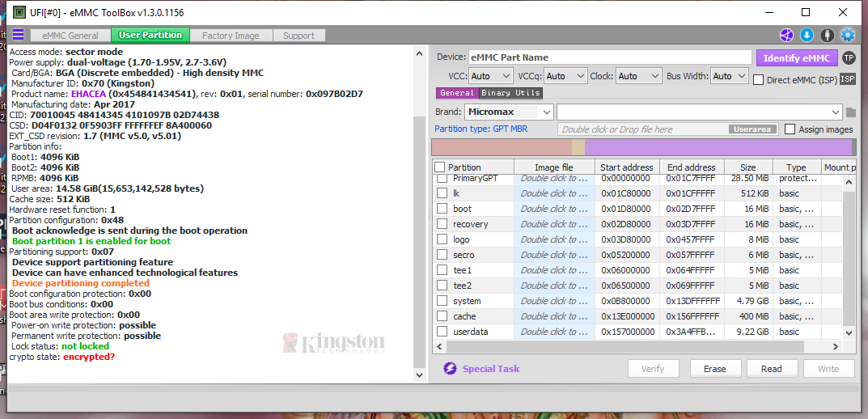The height and width of the screenshot is (419, 868).
Task: Toggle the select-all Partition header checkbox
Action: pyautogui.click(x=439, y=167)
